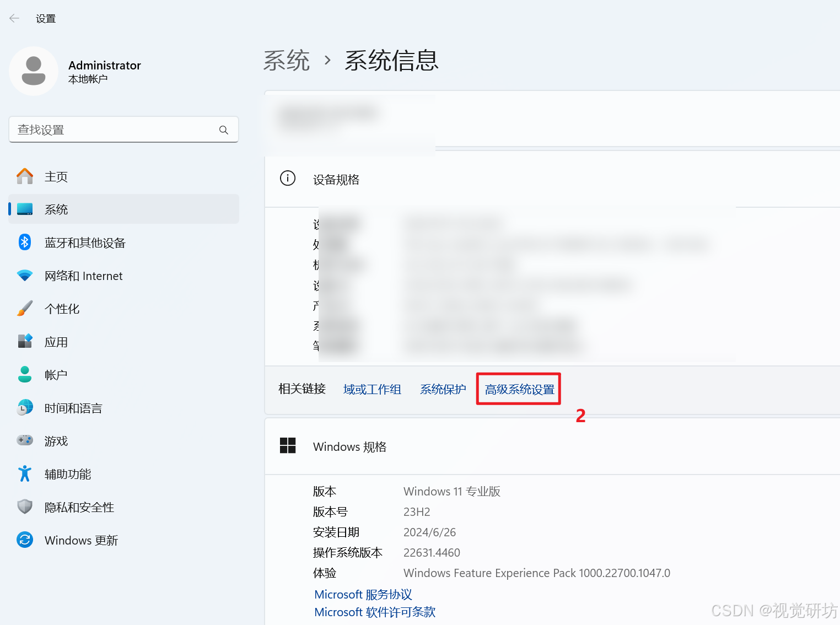
Task: Open 辅助功能 settings page
Action: (124, 474)
